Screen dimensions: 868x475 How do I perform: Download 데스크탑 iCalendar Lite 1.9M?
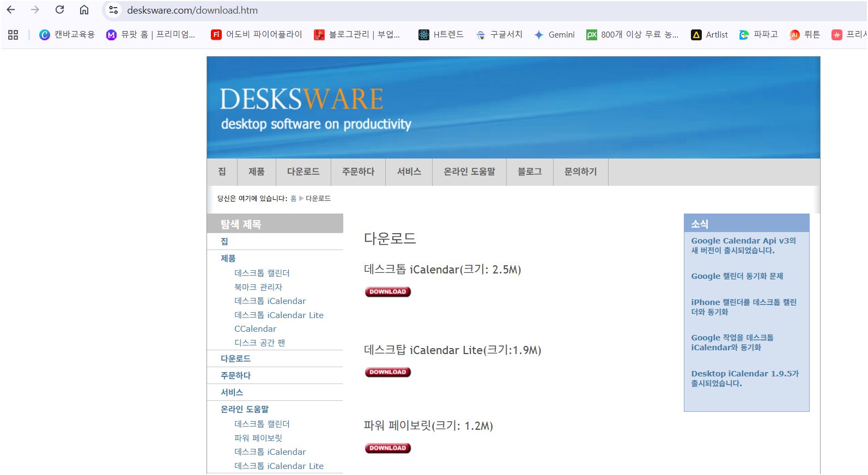[387, 373]
